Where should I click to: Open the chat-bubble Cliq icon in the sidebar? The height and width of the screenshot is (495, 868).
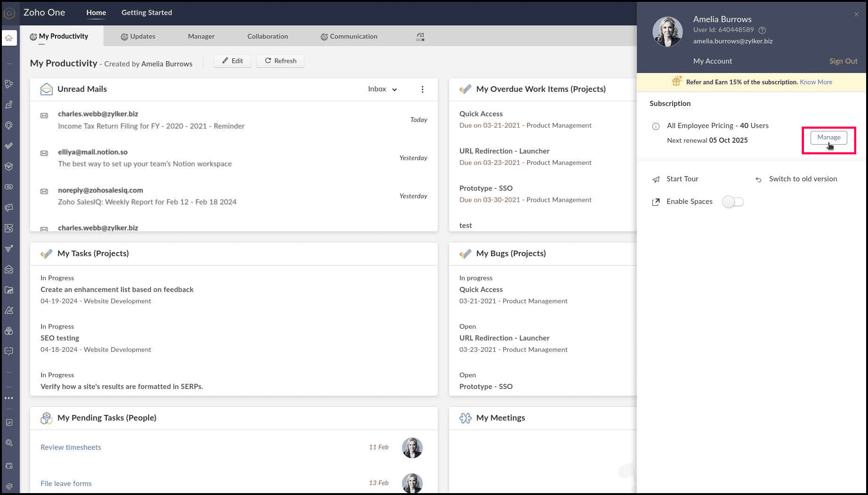click(9, 351)
